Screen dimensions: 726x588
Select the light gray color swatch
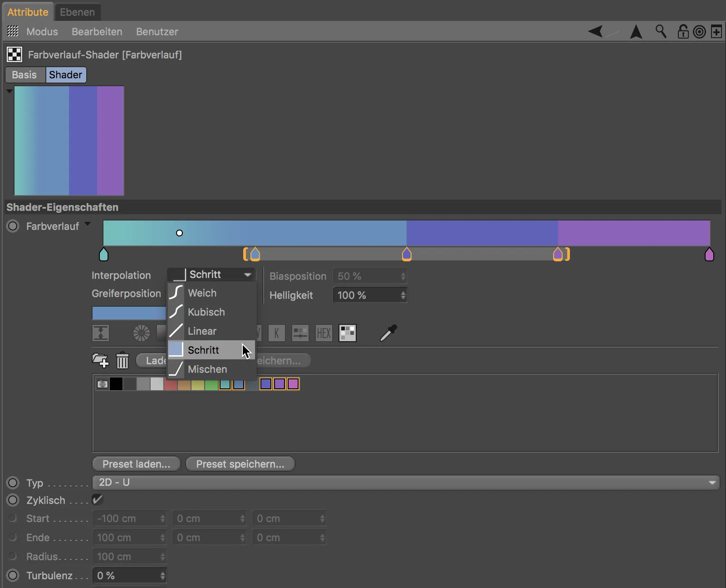157,384
